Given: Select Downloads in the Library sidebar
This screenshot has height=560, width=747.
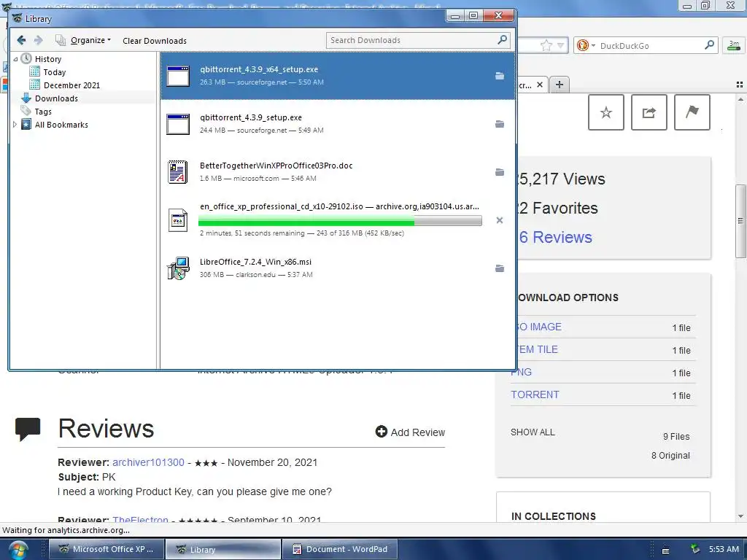Looking at the screenshot, I should [x=56, y=98].
